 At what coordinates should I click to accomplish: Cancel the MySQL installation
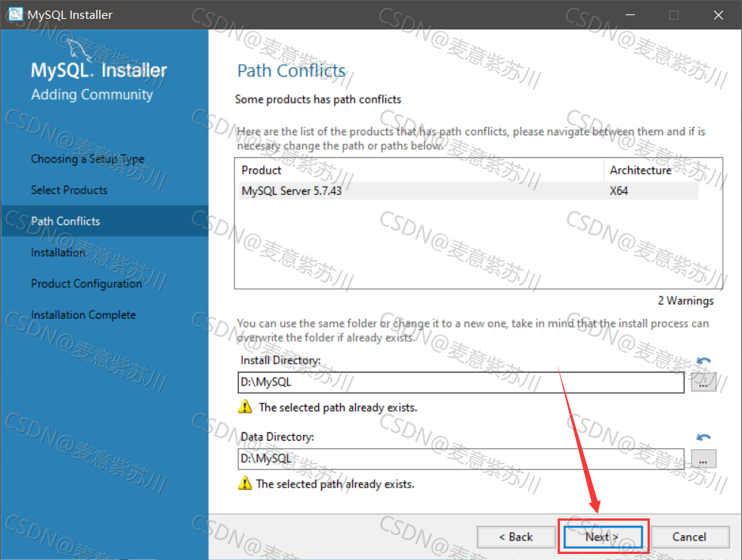coord(689,537)
